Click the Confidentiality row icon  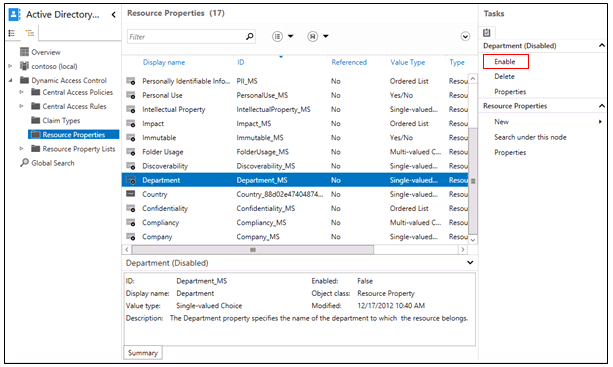pyautogui.click(x=131, y=208)
